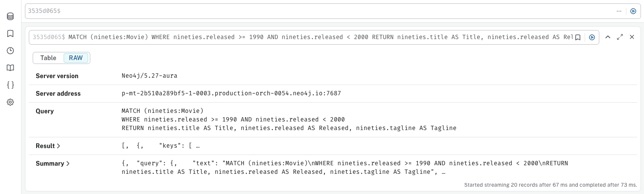Image resolution: width=644 pixels, height=194 pixels.
Task: Close the nineties query result frame
Action: click(632, 37)
